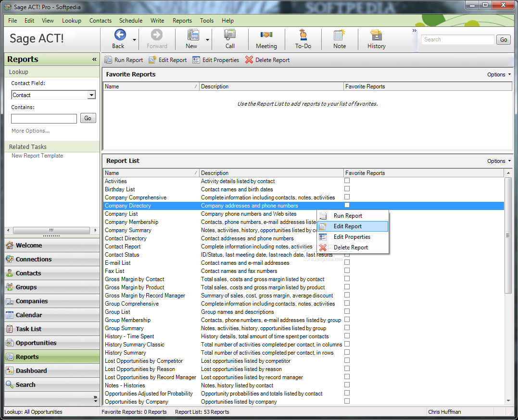Screen dimensions: 518x420
Task: Click the Report List vertical scrollbar thumb
Action: click(508, 235)
